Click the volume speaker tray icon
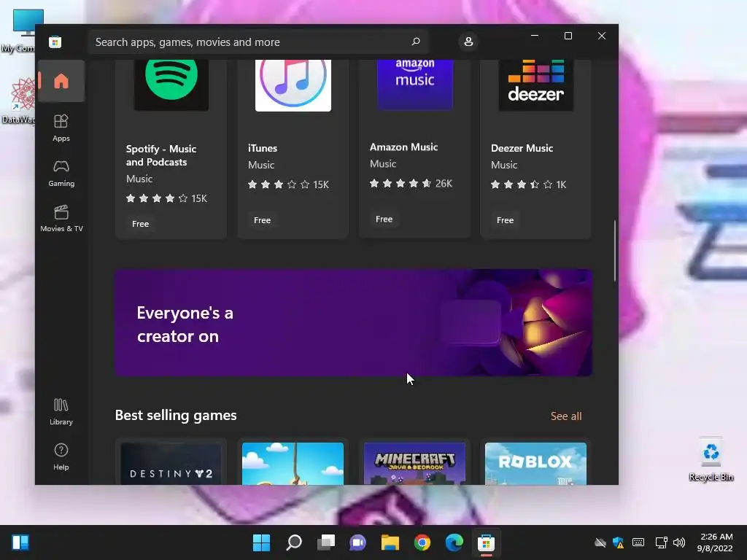Screen dimensions: 747x560 (x=679, y=542)
